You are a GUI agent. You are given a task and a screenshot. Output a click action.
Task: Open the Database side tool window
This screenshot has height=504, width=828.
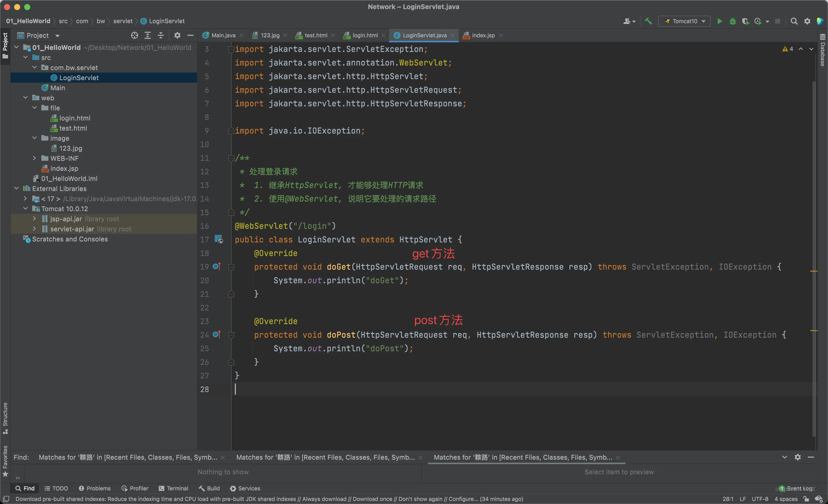tap(822, 50)
